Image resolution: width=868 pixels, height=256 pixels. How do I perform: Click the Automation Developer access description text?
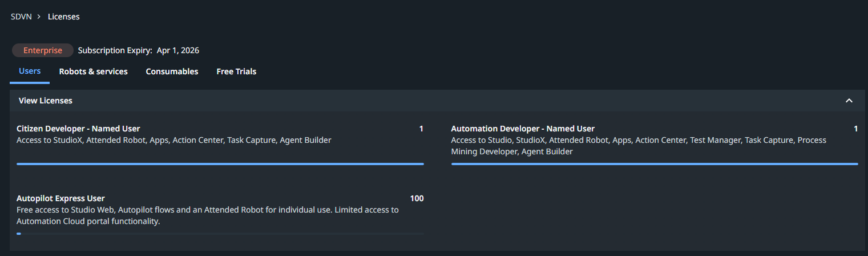pos(638,146)
